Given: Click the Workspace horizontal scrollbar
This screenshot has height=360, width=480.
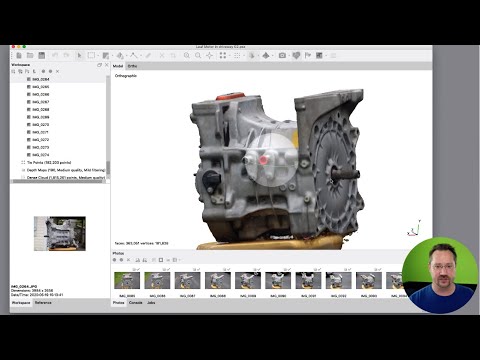Looking at the screenshot, I should 59,182.
